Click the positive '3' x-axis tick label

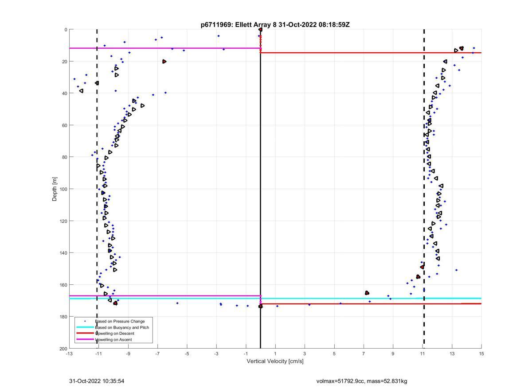pos(305,353)
